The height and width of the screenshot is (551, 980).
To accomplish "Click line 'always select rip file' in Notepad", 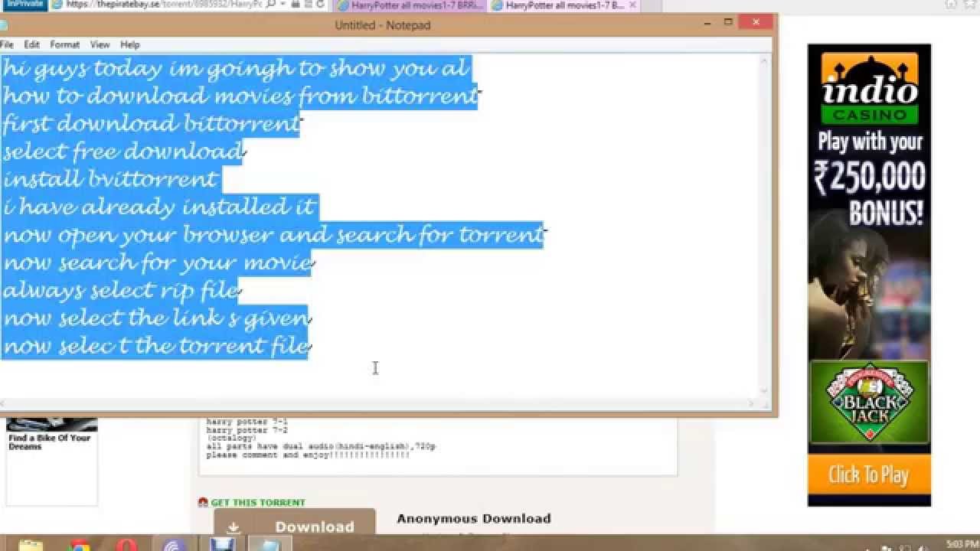I will (x=121, y=290).
